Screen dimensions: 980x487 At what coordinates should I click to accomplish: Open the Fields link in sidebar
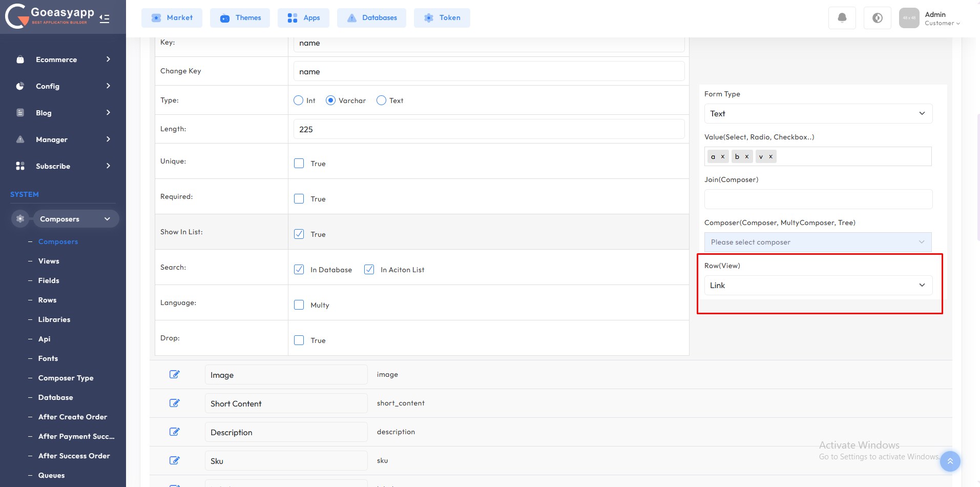[49, 280]
